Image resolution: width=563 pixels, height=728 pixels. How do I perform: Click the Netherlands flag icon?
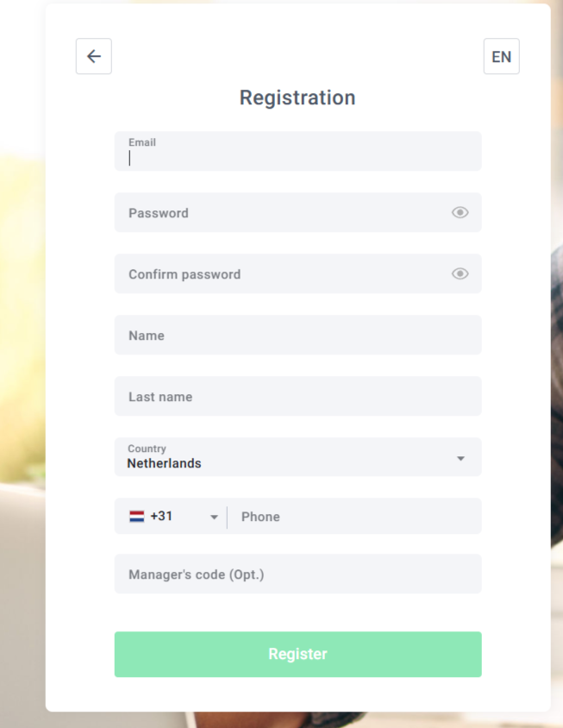coord(137,517)
